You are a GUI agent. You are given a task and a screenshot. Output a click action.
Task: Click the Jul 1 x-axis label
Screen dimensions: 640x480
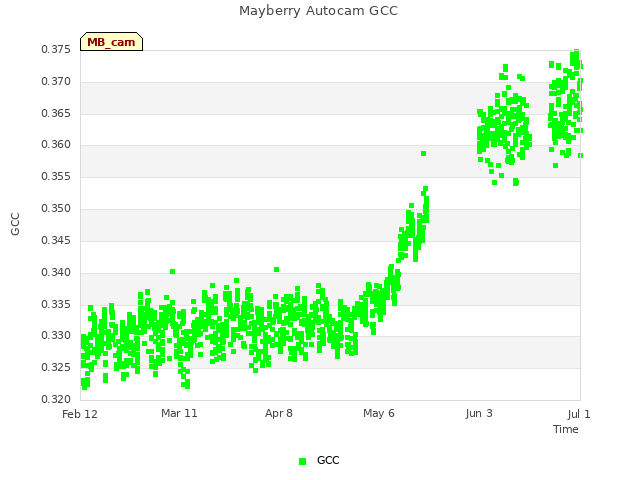click(x=579, y=414)
